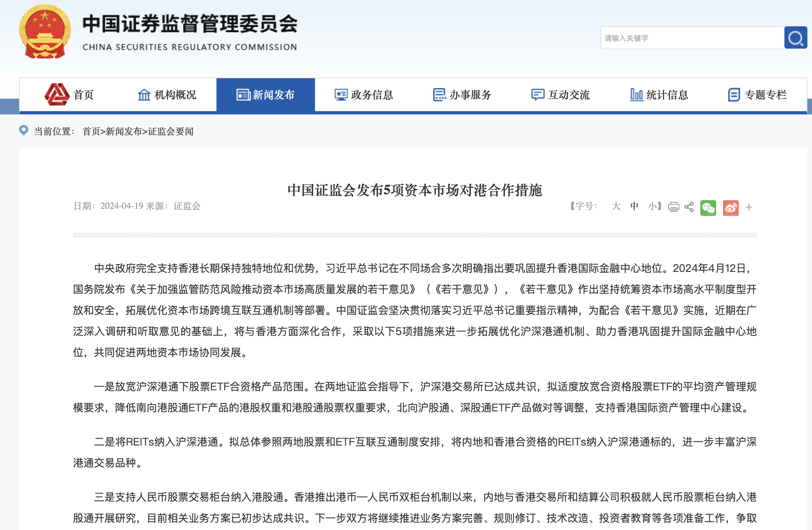812x530 pixels.
Task: Click the 首页 breadcrumb link
Action: click(91, 132)
